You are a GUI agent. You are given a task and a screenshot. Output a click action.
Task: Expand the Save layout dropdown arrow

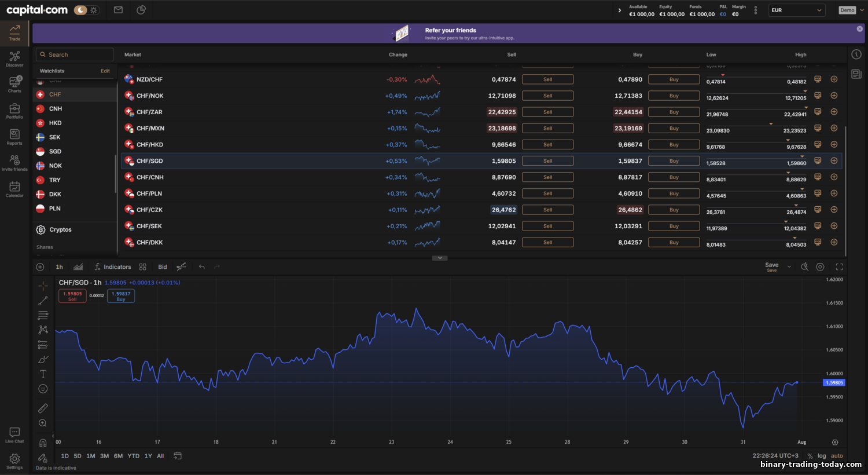pyautogui.click(x=789, y=267)
